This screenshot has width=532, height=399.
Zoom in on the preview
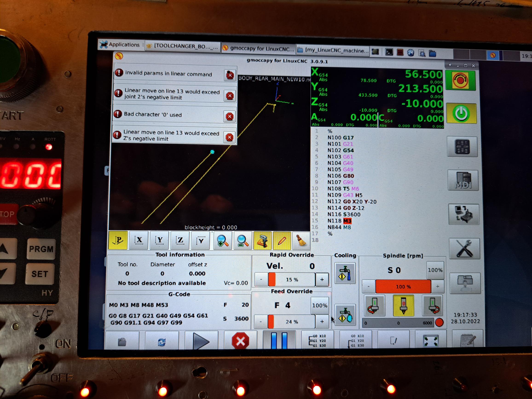(223, 241)
